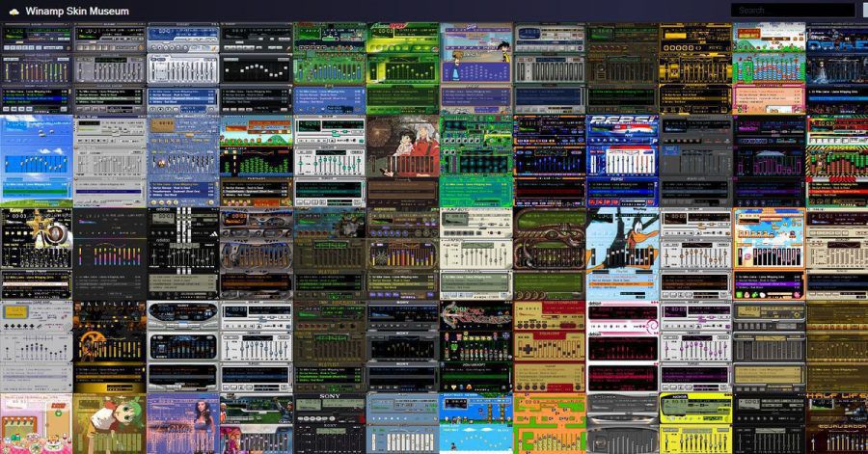
Task: Open the brown steampunk pipes skin
Action: click(549, 254)
